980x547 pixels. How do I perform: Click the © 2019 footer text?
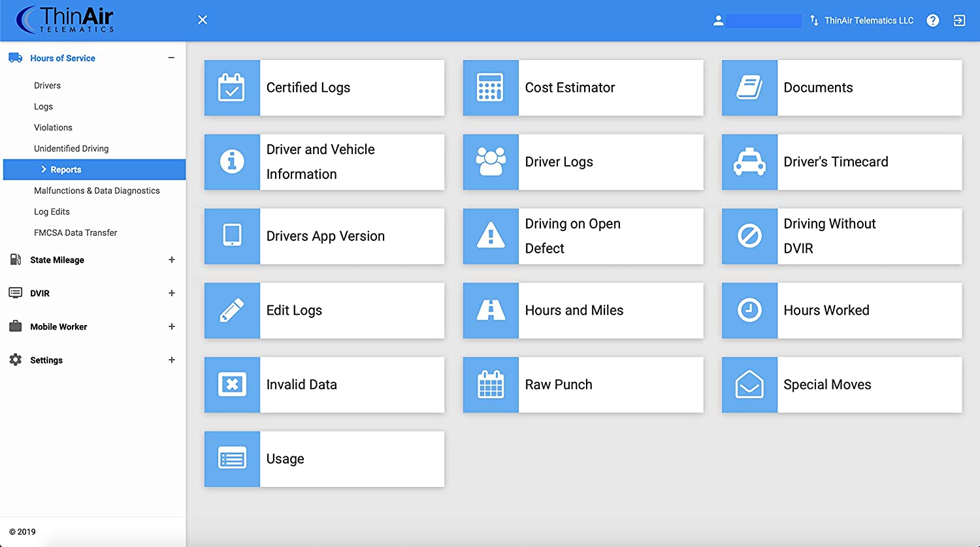(x=23, y=532)
